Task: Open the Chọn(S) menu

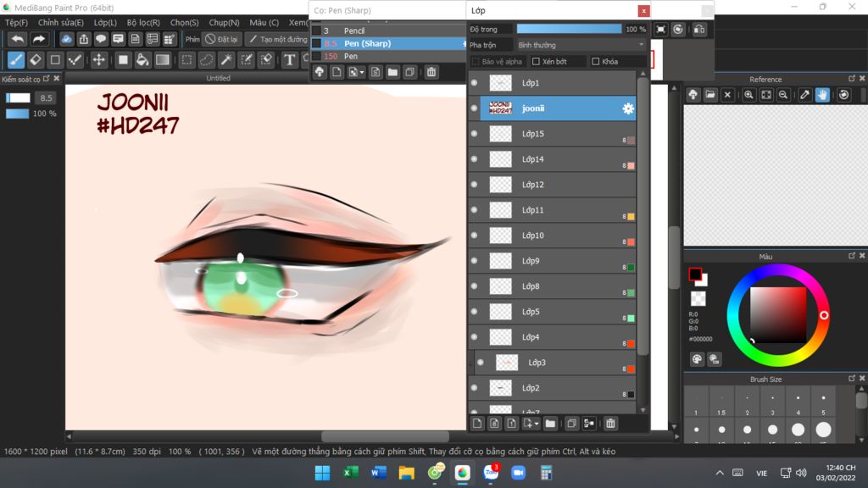Action: (x=184, y=23)
